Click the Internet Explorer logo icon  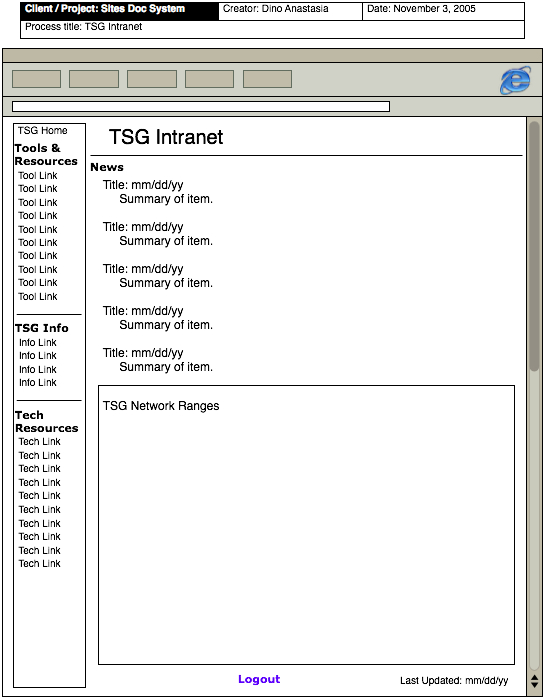coord(516,80)
